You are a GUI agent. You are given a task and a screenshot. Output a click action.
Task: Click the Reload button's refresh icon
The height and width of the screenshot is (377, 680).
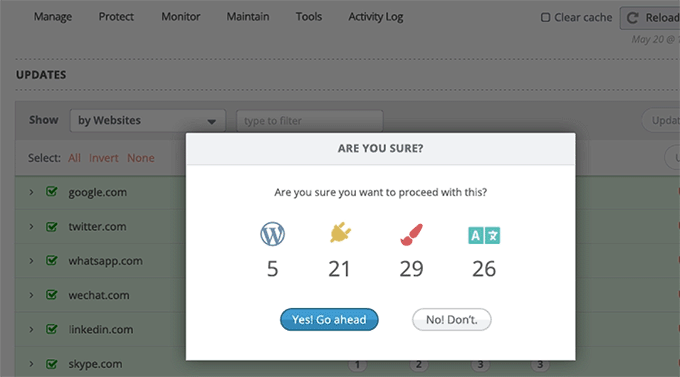(x=633, y=18)
